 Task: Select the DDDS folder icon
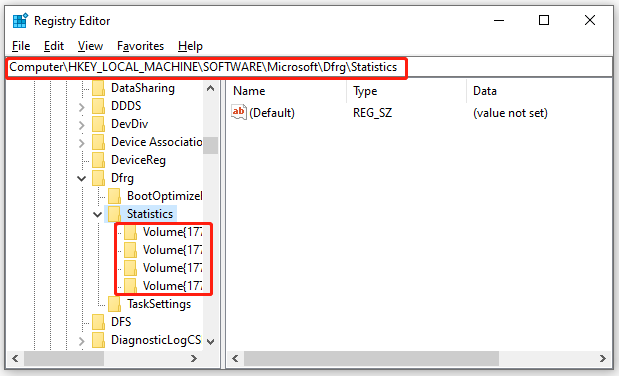[x=98, y=106]
